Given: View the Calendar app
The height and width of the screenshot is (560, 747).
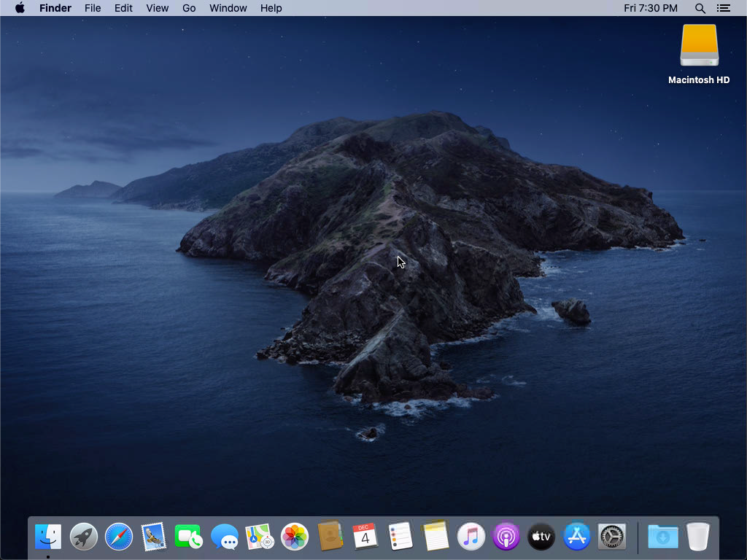Looking at the screenshot, I should (x=364, y=537).
